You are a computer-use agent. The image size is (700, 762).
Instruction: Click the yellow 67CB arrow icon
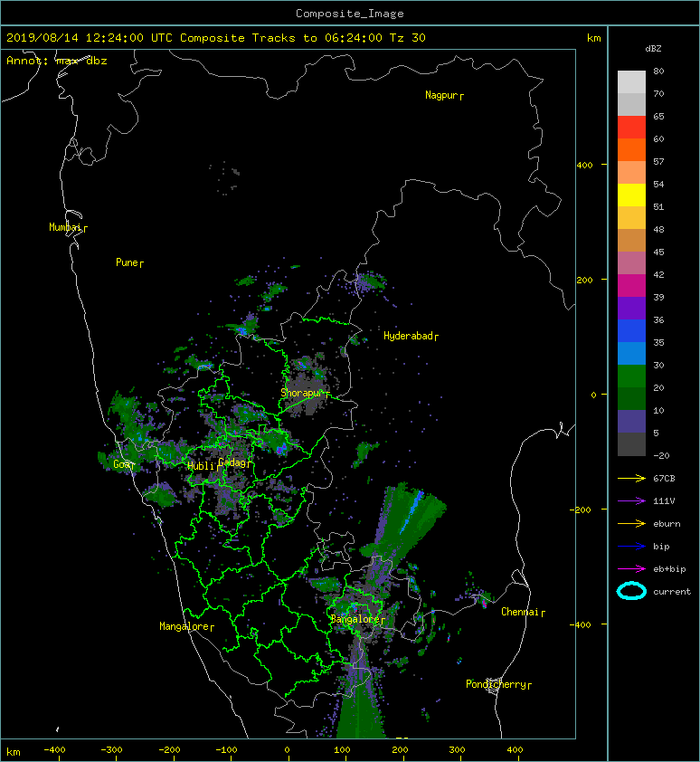pyautogui.click(x=631, y=478)
